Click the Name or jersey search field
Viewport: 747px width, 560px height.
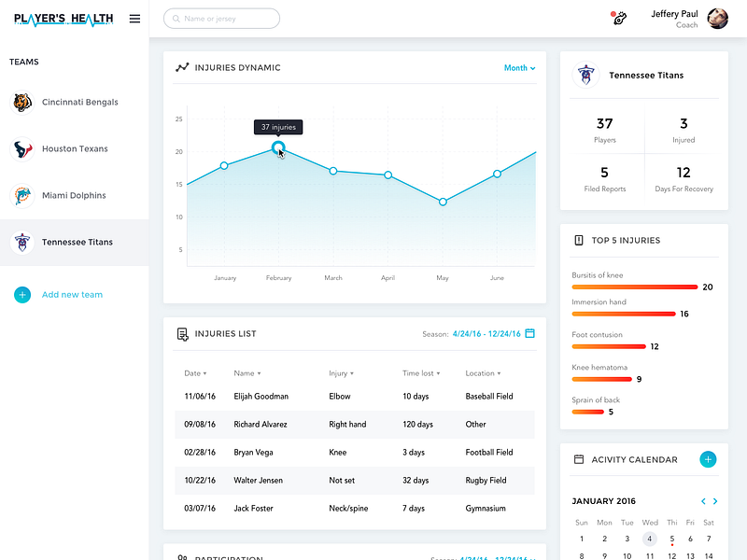tap(221, 18)
